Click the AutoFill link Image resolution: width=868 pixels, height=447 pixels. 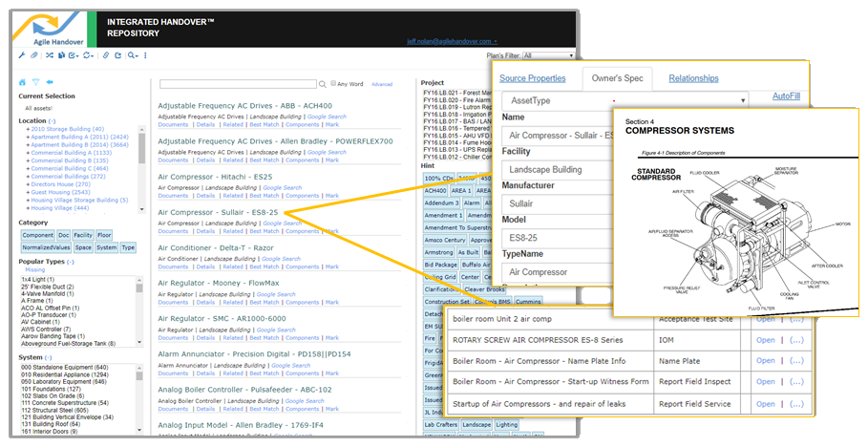tap(786, 96)
